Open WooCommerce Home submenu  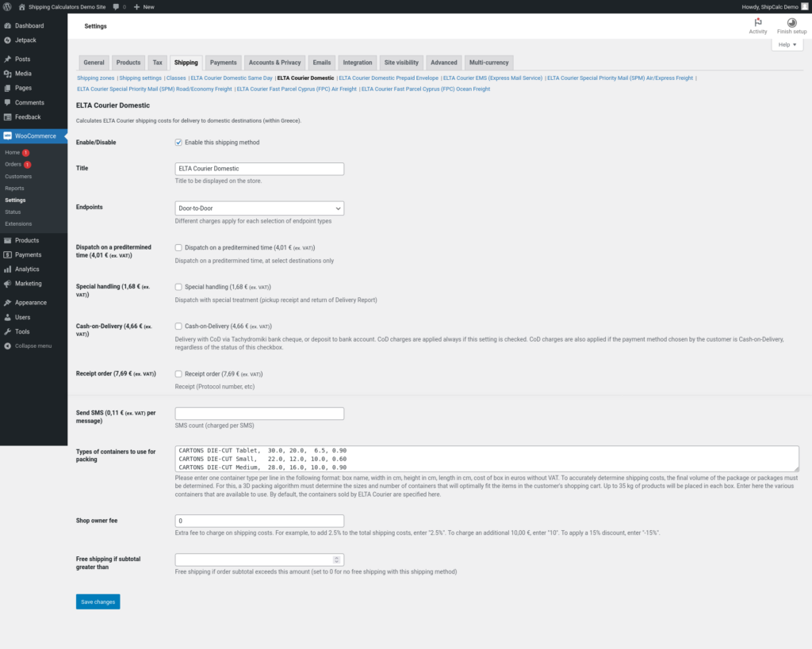coord(13,153)
